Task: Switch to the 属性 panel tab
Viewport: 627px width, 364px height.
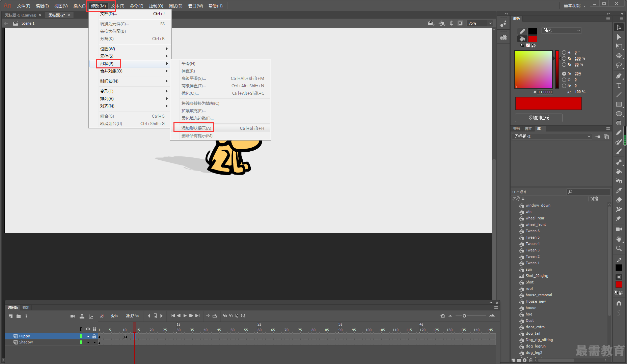Action: click(528, 129)
